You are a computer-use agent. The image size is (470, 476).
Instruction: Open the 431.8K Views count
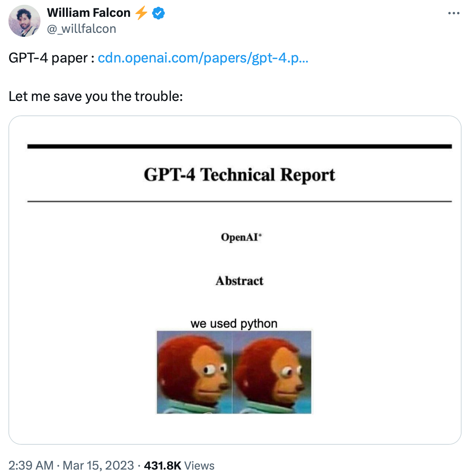coord(179,465)
